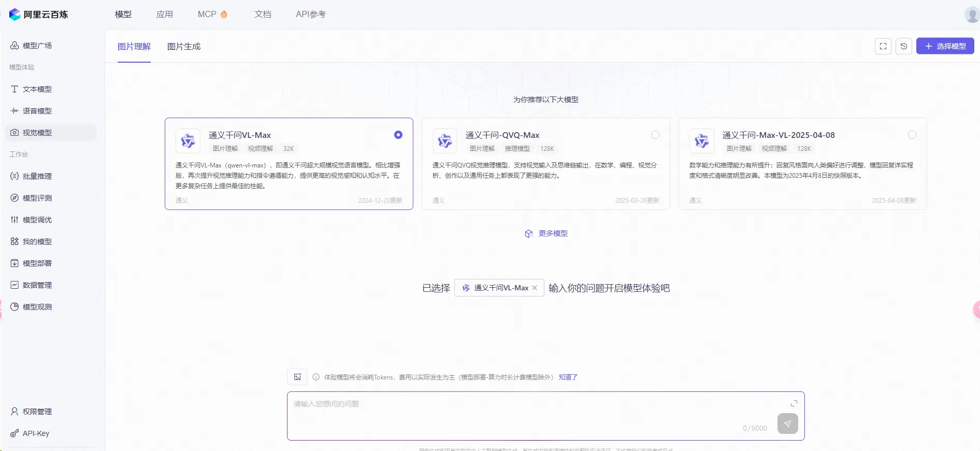Image resolution: width=980 pixels, height=451 pixels.
Task: Go to 应用 in the top navigation
Action: (165, 15)
